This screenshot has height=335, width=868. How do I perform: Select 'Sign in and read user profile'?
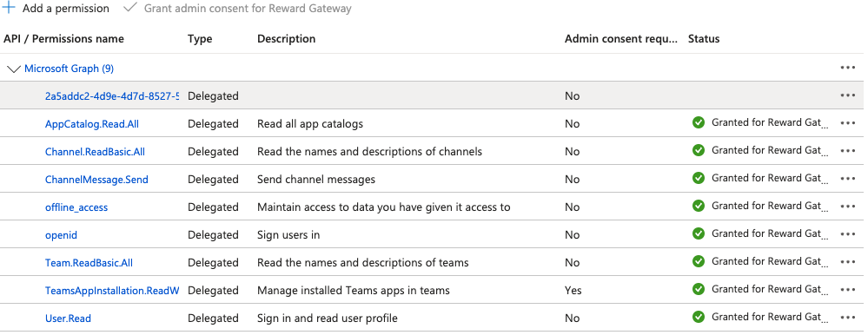pos(328,319)
